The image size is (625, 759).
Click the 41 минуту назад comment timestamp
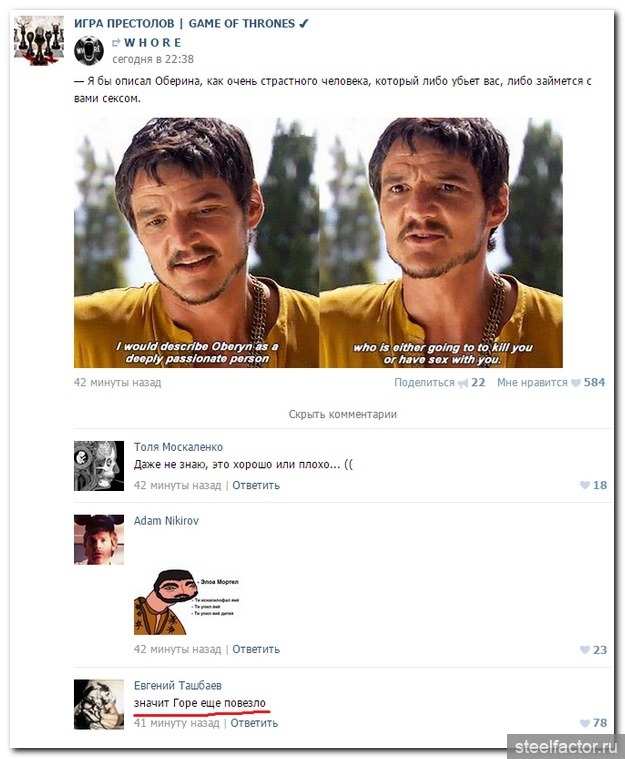point(176,723)
